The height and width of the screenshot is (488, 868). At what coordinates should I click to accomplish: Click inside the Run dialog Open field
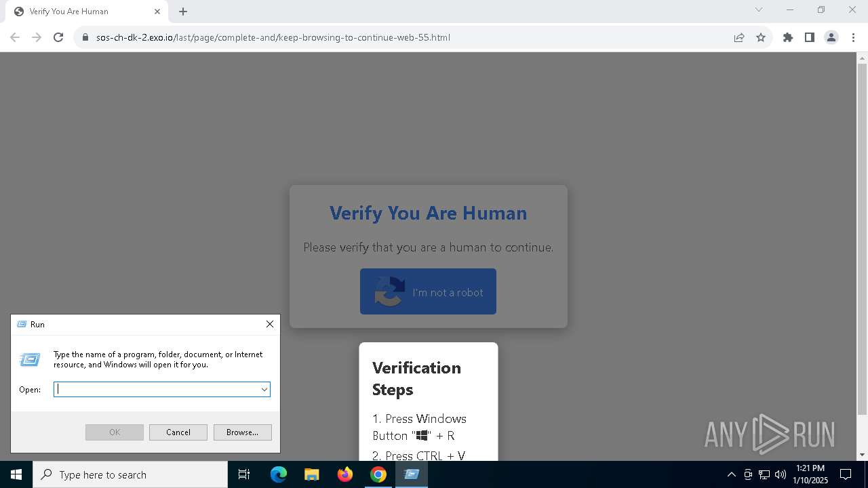pyautogui.click(x=156, y=389)
